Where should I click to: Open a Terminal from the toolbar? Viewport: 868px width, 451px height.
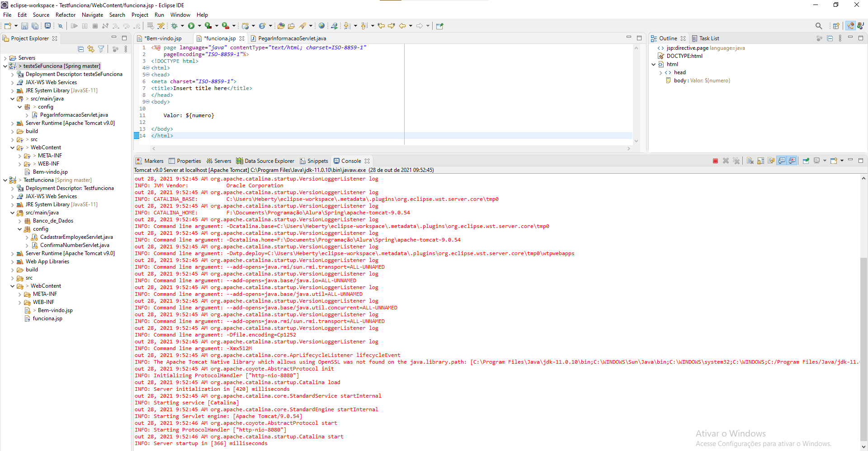[47, 26]
